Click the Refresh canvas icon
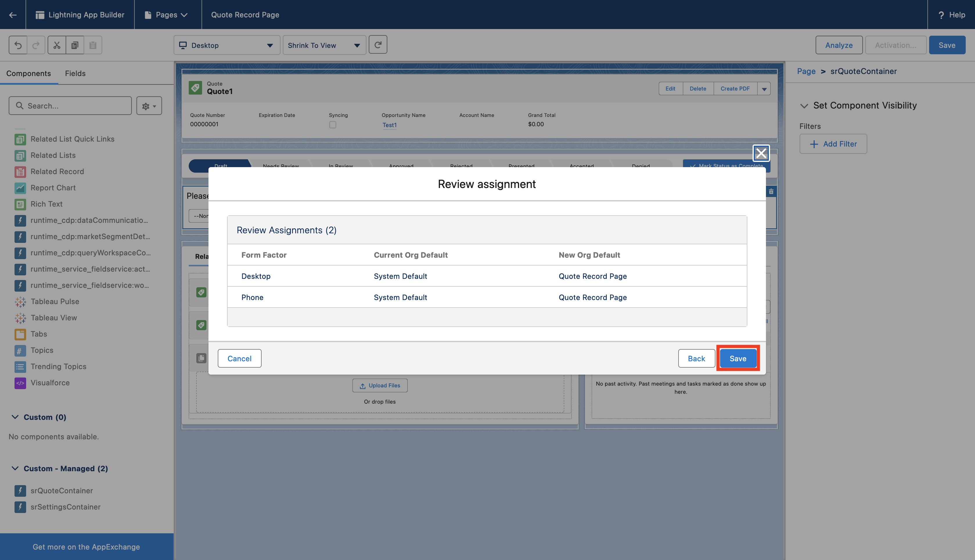The height and width of the screenshot is (560, 975). [378, 45]
